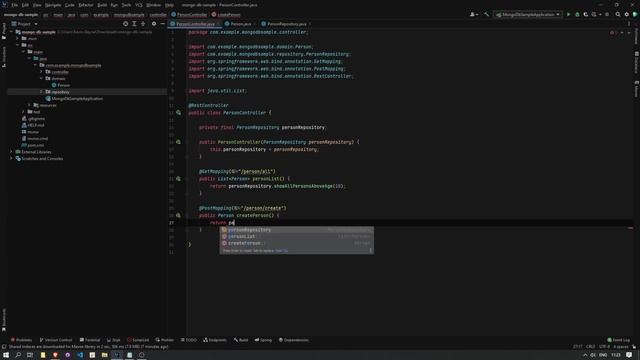Open Event Log in status bar
640x360 pixels.
click(x=619, y=340)
